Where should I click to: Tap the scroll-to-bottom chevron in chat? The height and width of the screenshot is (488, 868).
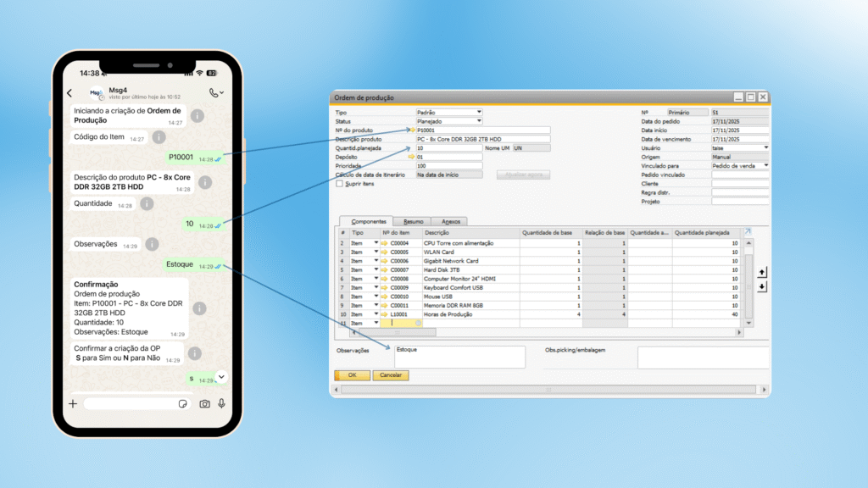221,376
